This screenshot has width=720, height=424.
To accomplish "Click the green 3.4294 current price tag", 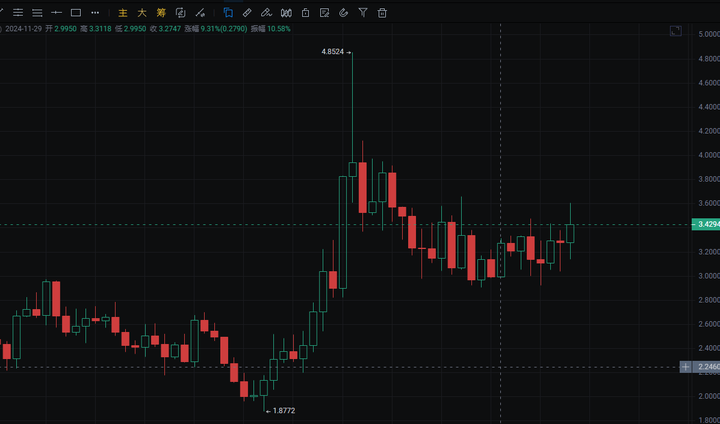I will click(x=706, y=225).
